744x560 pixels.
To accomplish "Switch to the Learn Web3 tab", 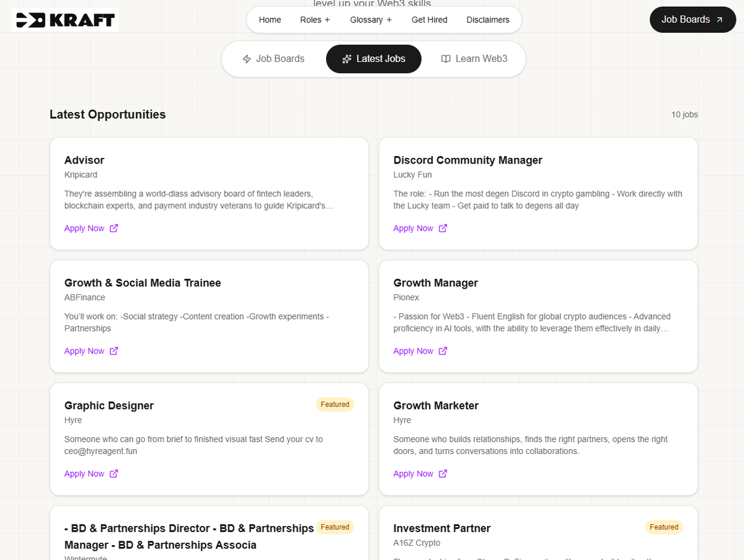I will [474, 59].
